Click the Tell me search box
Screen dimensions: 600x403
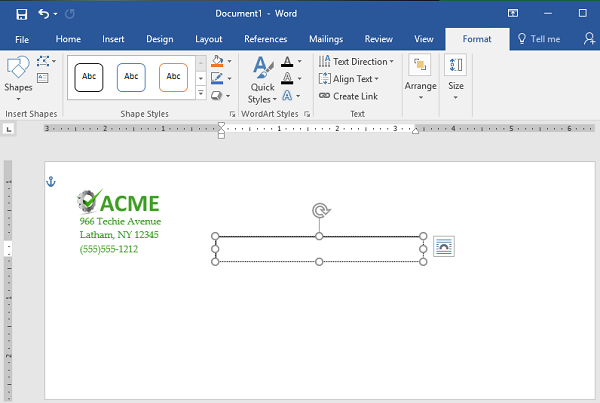pyautogui.click(x=539, y=39)
